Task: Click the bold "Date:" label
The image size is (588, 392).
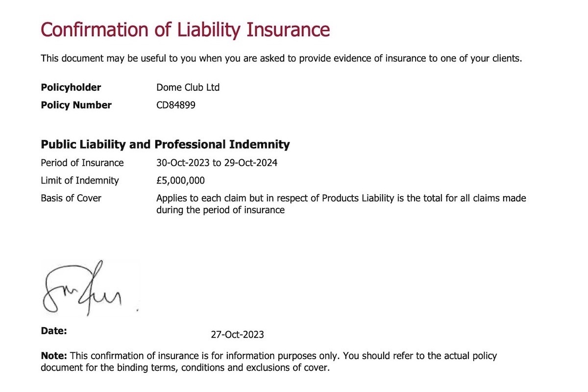Action: [54, 331]
